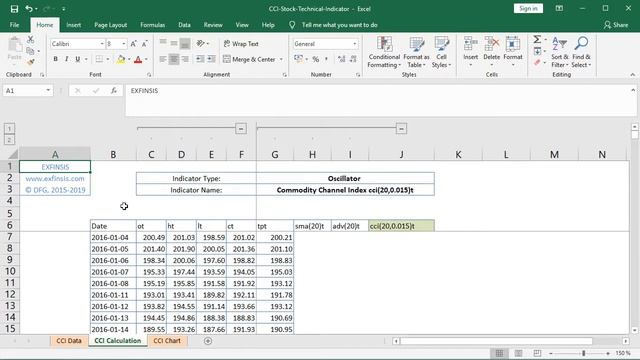Select column header G
Image resolution: width=640 pixels, height=360 pixels.
(x=275, y=155)
